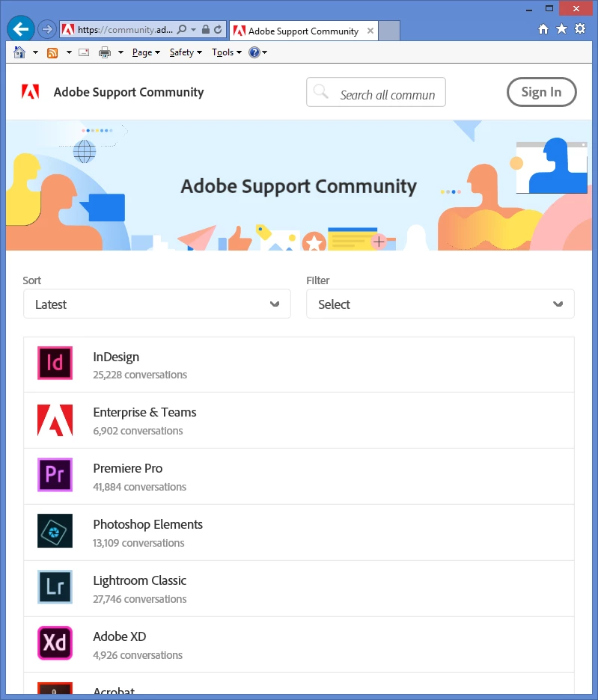Click the Sign In button

coord(541,92)
